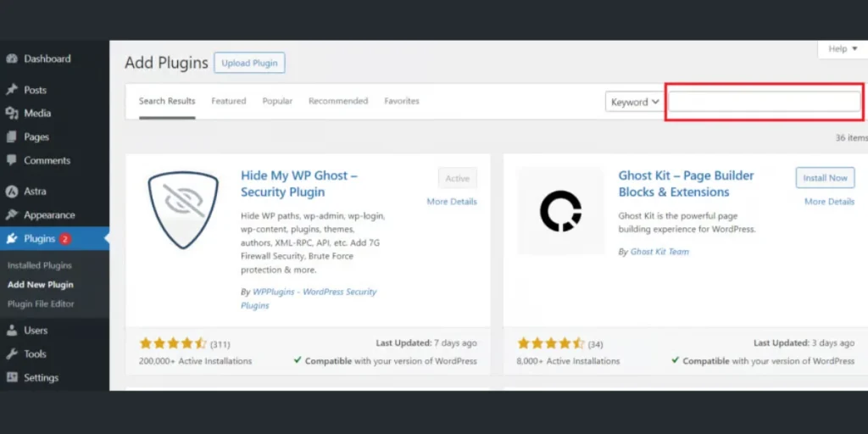
Task: Click the Plugins plug icon
Action: [x=12, y=238]
